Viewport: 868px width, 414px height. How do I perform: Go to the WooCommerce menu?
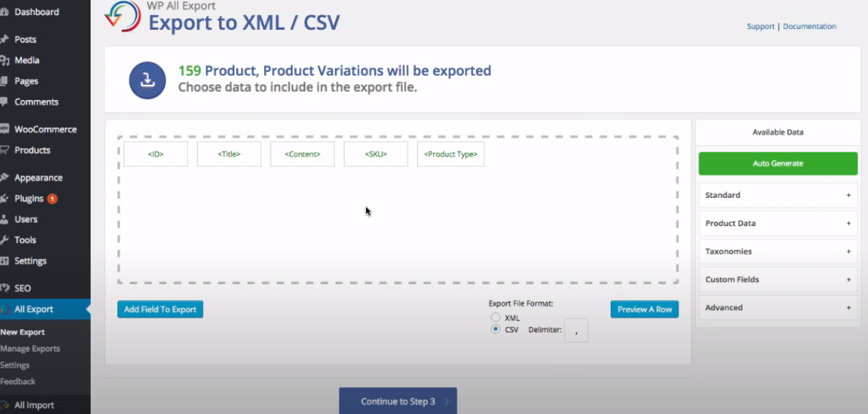click(46, 129)
